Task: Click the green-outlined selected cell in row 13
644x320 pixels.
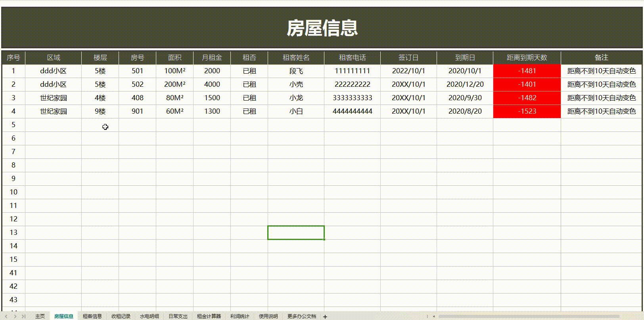Action: [x=296, y=233]
